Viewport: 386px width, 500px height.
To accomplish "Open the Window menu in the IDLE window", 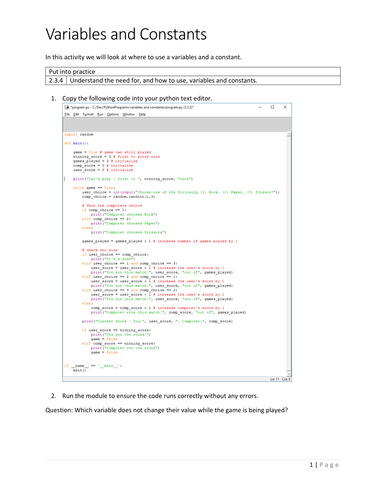I will tap(129, 114).
